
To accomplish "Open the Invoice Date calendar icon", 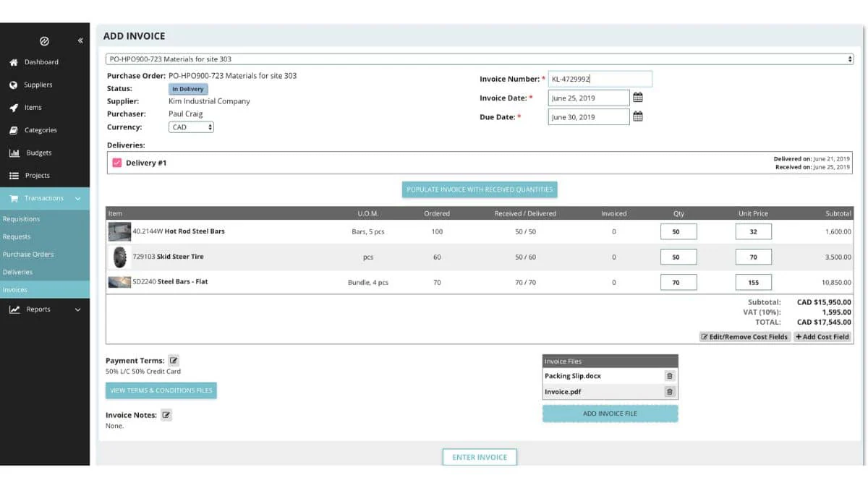I will click(637, 97).
